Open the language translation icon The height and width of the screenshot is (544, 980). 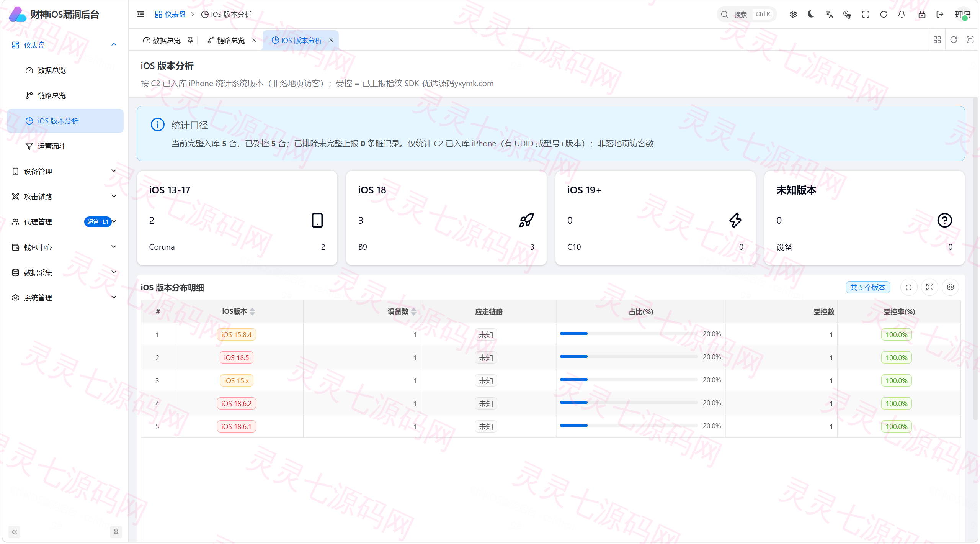pyautogui.click(x=829, y=14)
